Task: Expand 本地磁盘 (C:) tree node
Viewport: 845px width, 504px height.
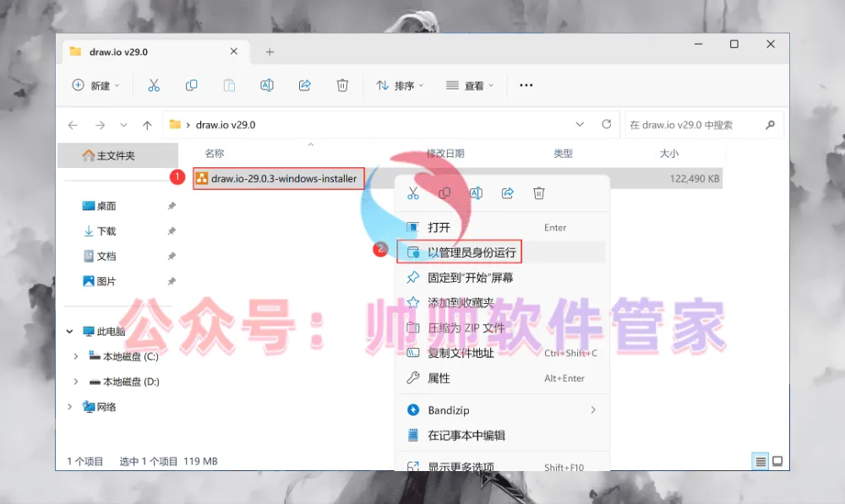Action: point(75,356)
